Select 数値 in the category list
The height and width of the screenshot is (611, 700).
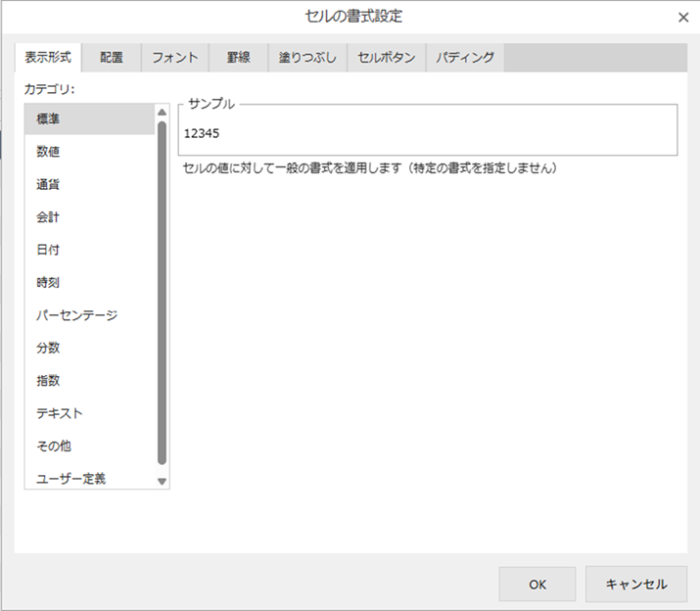click(49, 152)
